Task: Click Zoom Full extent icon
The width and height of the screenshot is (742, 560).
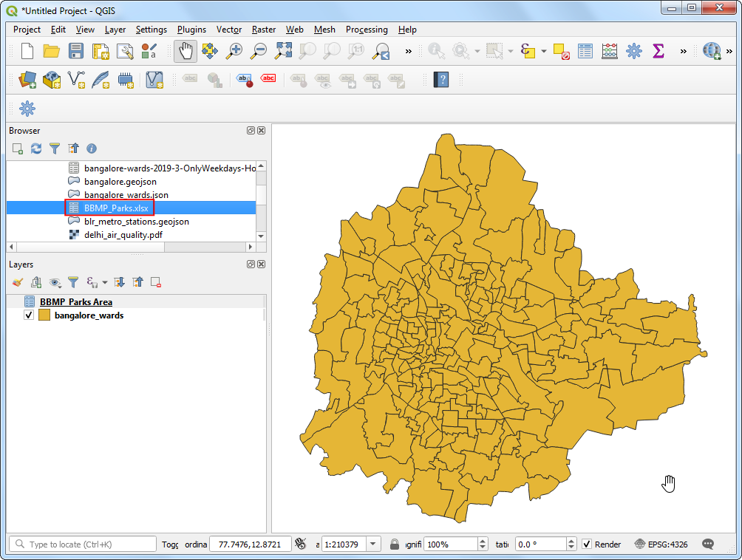Action: 283,51
